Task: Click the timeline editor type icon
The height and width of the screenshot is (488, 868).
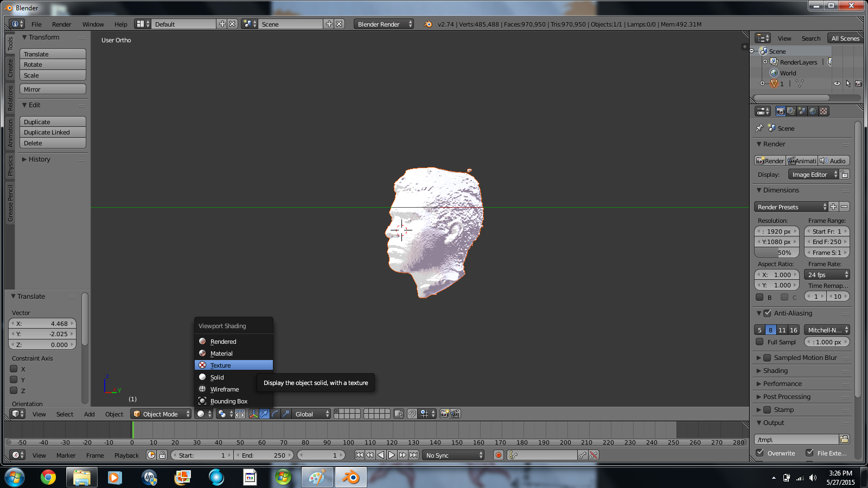Action: click(x=18, y=455)
